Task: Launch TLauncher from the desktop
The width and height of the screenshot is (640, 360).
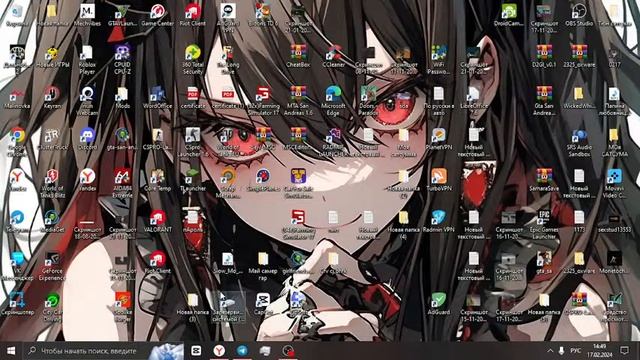Action: 192,180
